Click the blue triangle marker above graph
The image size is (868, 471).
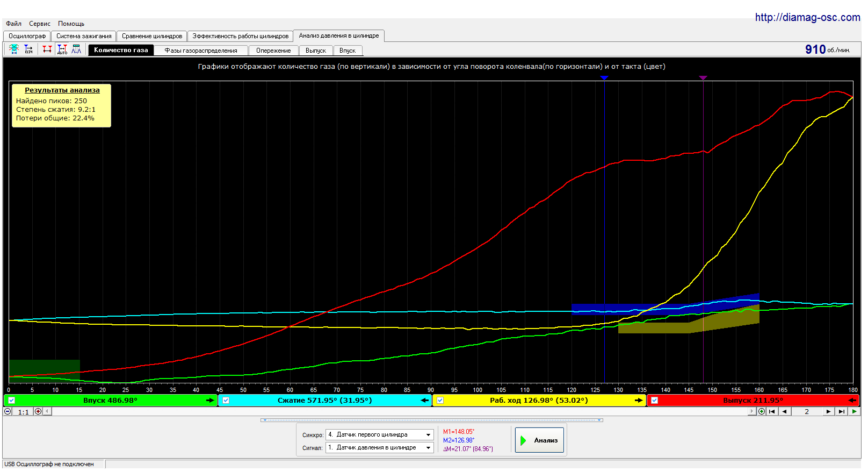pos(604,78)
